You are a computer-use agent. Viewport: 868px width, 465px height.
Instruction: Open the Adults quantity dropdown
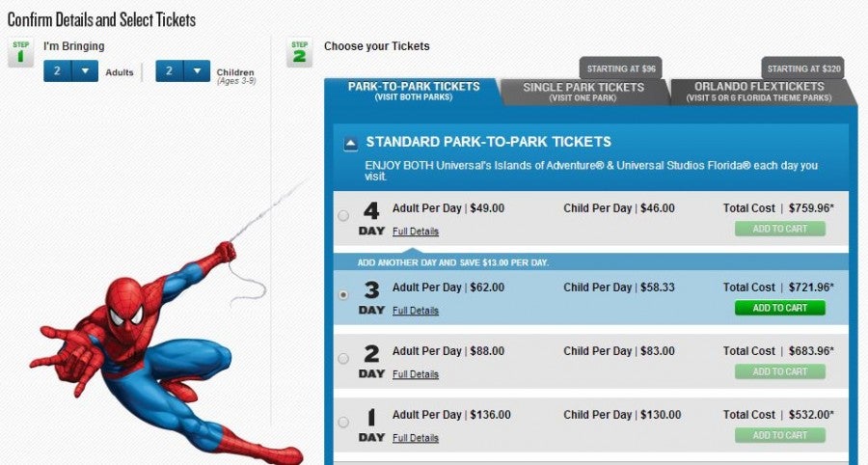pyautogui.click(x=85, y=71)
